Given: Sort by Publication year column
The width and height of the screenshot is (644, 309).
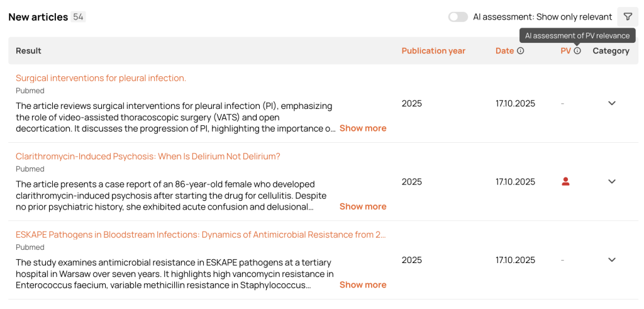Looking at the screenshot, I should pos(433,51).
